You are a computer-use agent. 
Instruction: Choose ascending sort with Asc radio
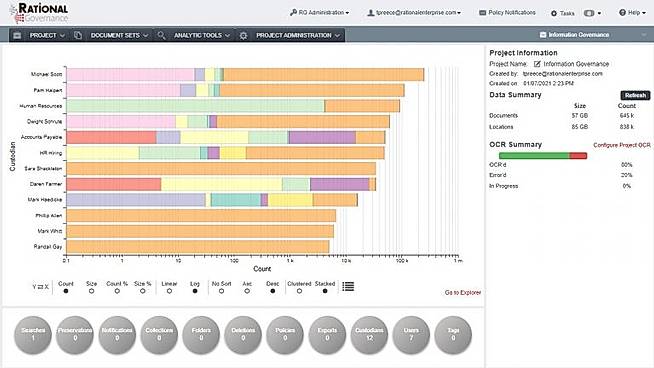[x=247, y=291]
